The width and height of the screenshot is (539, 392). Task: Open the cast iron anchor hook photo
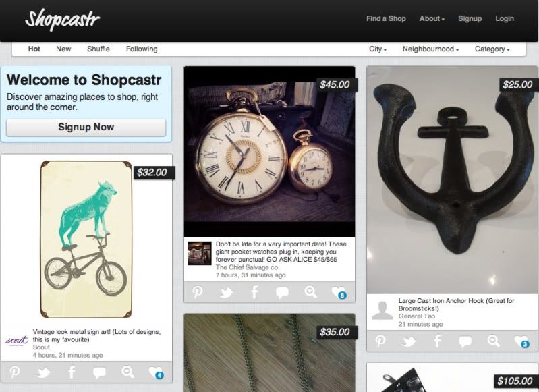[452, 180]
